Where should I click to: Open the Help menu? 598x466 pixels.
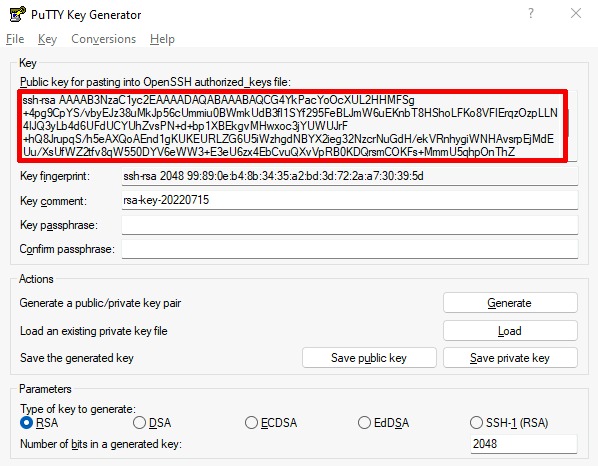tap(162, 39)
